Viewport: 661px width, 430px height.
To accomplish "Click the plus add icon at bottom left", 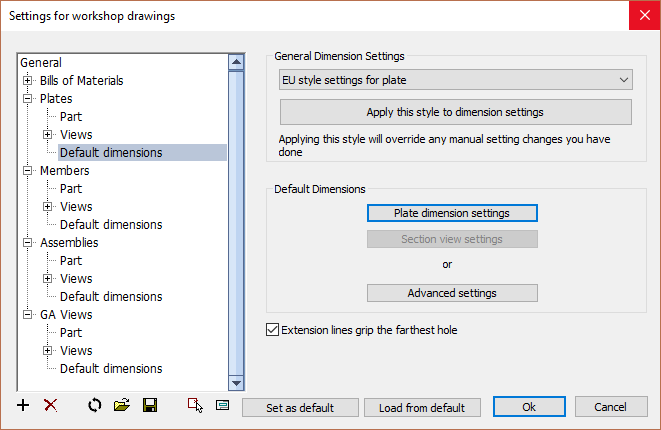I will tap(23, 406).
